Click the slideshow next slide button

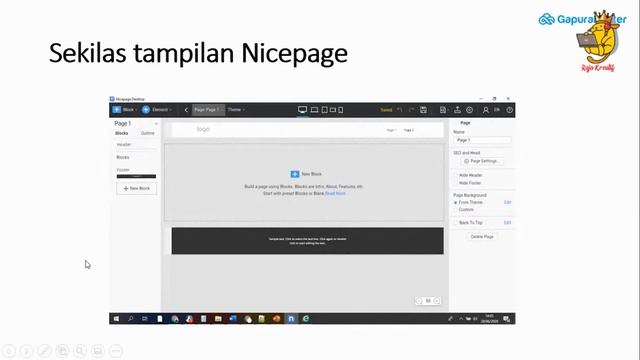(x=27, y=351)
